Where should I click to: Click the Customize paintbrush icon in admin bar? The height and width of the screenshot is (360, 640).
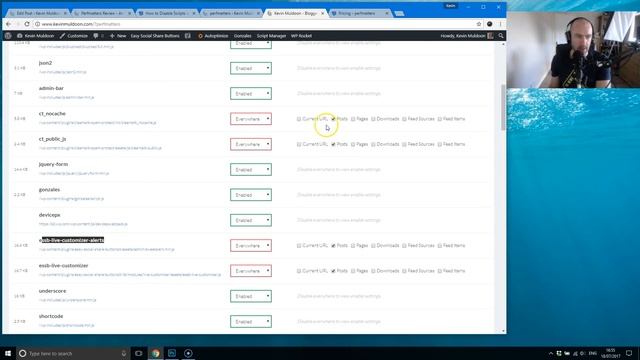pyautogui.click(x=62, y=36)
